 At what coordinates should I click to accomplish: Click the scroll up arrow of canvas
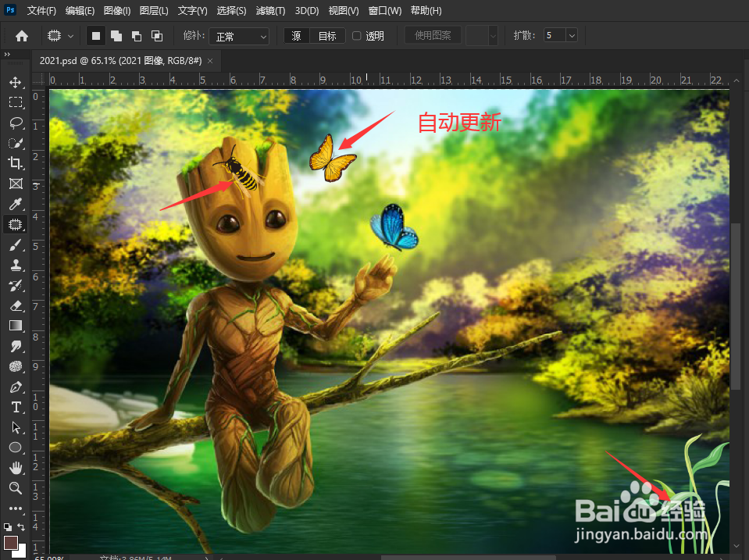coord(736,80)
